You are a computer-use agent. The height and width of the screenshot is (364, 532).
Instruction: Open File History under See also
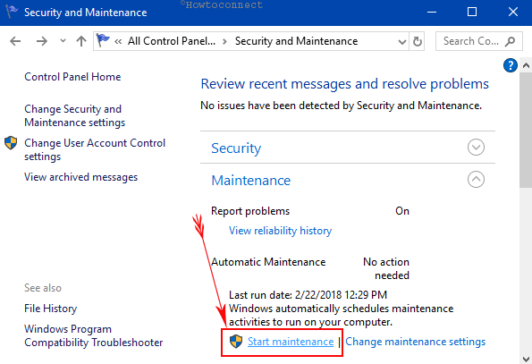point(51,308)
